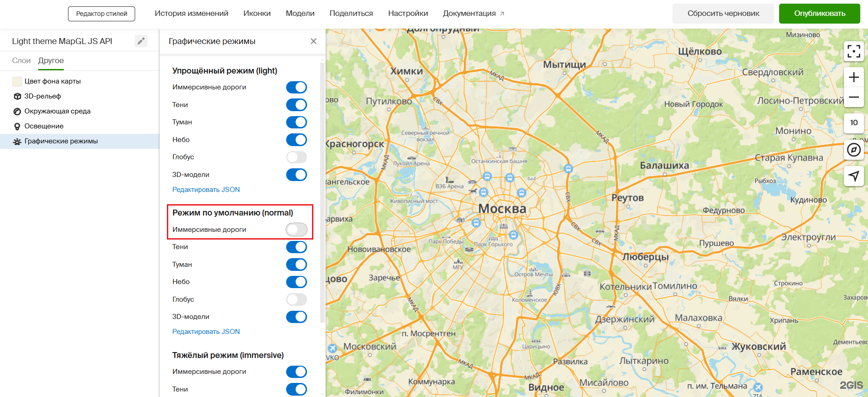
Task: Disable Туман in the light mode
Action: pos(297,123)
